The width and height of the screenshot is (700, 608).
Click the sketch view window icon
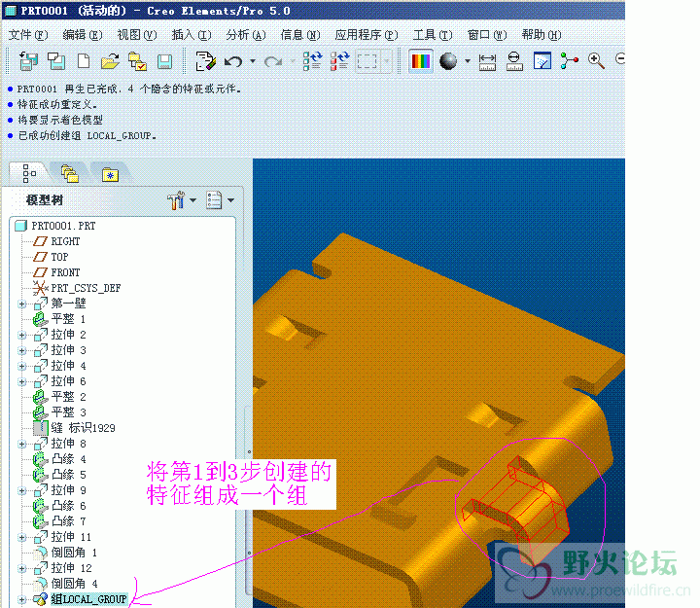[542, 60]
